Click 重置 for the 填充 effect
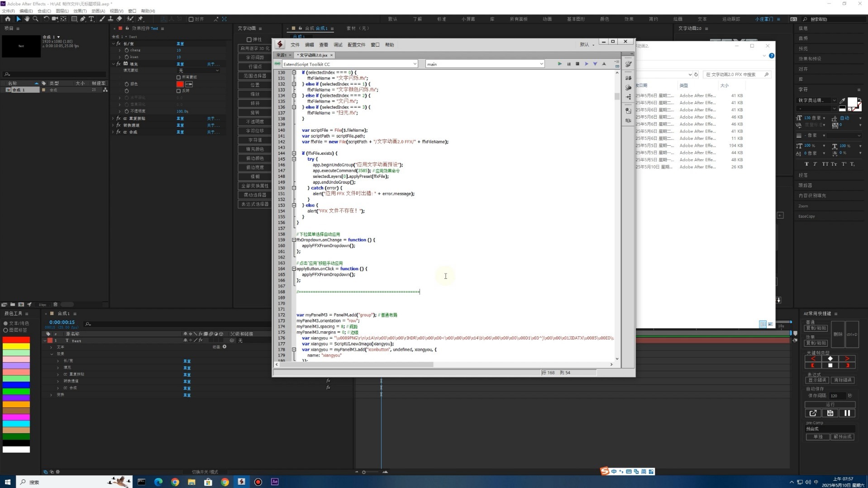 [x=180, y=64]
